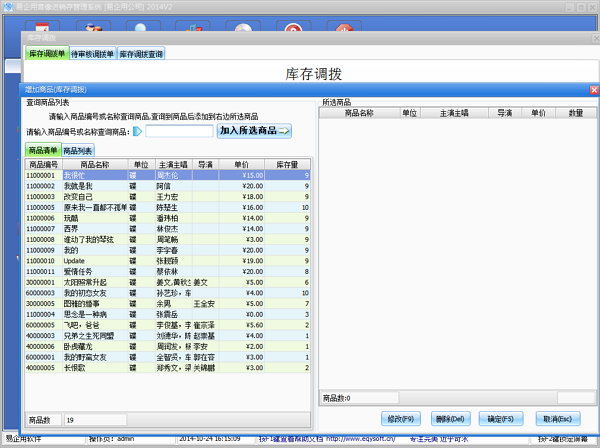Select the 我的野蛮女友 product row
Viewport: 600px width, 448px height.
click(x=168, y=357)
